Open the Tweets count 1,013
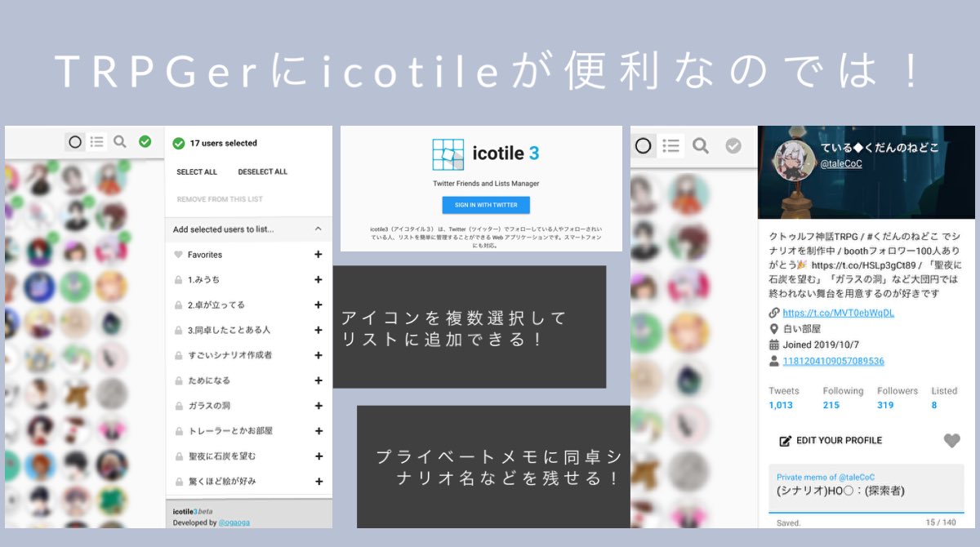This screenshot has height=547, width=980. pyautogui.click(x=781, y=405)
